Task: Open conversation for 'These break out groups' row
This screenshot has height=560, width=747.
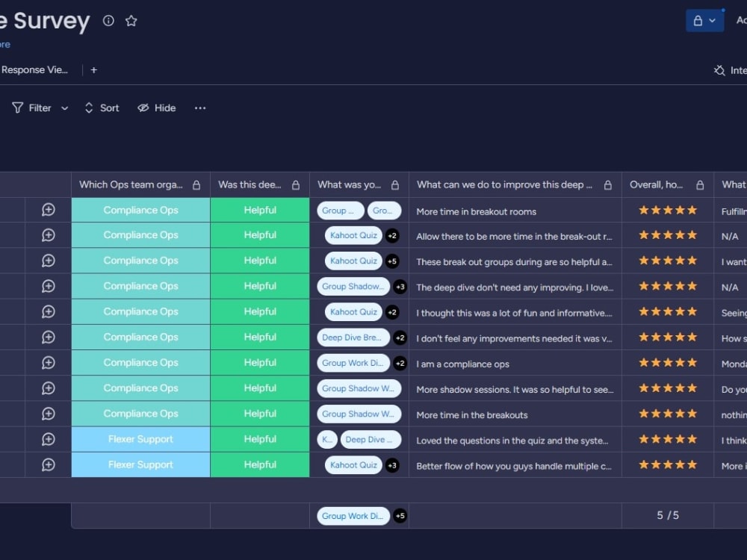Action: pyautogui.click(x=48, y=261)
